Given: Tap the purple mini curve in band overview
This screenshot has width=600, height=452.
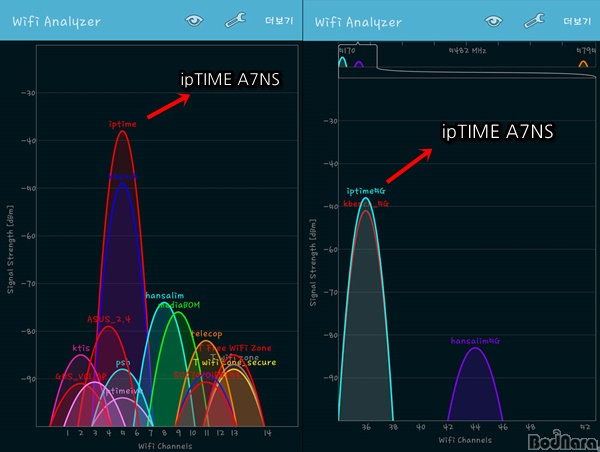Looking at the screenshot, I should click(x=359, y=64).
